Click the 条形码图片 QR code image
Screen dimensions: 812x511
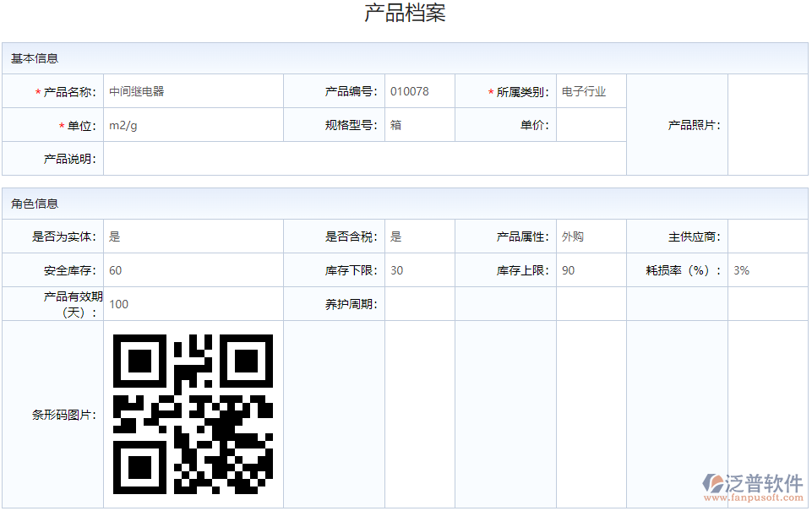coord(193,413)
